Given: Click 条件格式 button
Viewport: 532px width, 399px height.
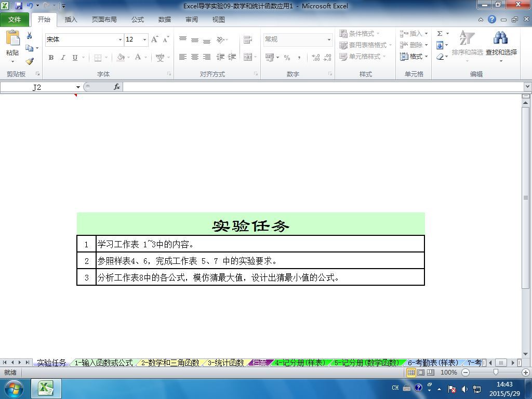Looking at the screenshot, I should [360, 34].
